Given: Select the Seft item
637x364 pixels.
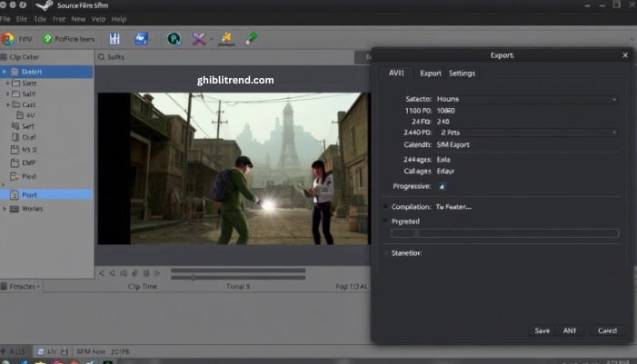Looking at the screenshot, I should point(23,126).
